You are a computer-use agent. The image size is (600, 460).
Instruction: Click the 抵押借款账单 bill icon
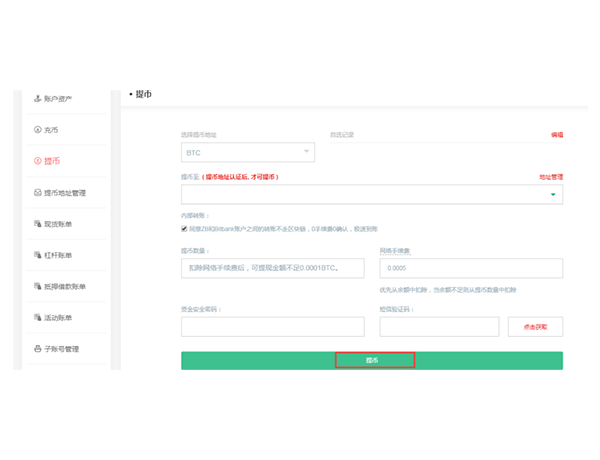click(37, 287)
